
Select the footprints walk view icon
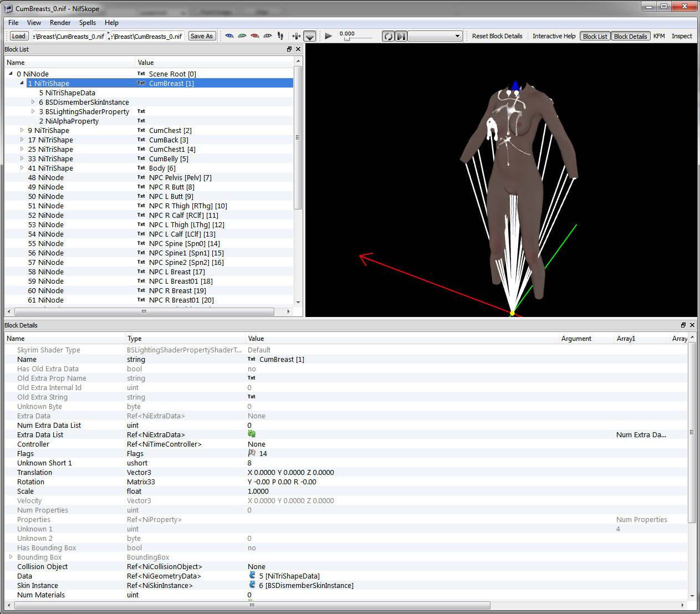tap(280, 36)
